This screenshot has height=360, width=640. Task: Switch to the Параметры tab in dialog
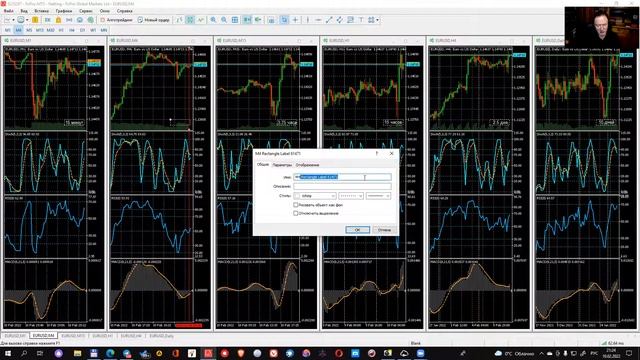(282, 165)
